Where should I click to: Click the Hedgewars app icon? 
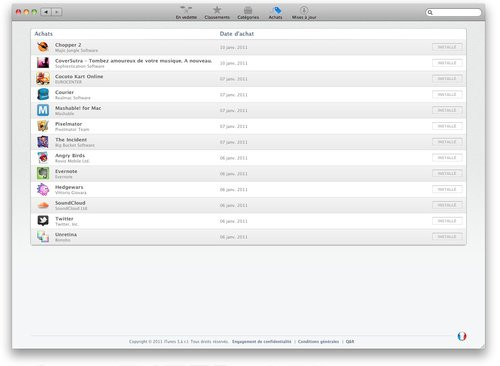click(43, 189)
